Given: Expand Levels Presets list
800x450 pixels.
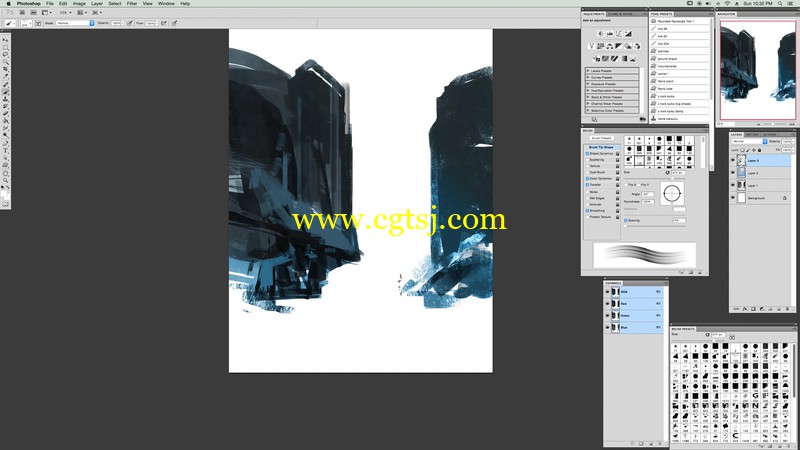Looking at the screenshot, I should (588, 71).
